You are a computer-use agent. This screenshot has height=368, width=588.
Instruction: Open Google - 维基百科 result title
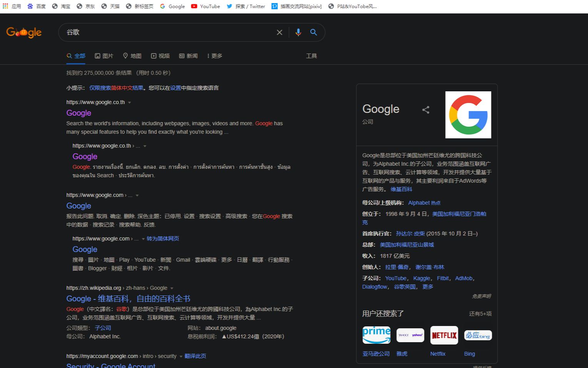[x=128, y=299]
